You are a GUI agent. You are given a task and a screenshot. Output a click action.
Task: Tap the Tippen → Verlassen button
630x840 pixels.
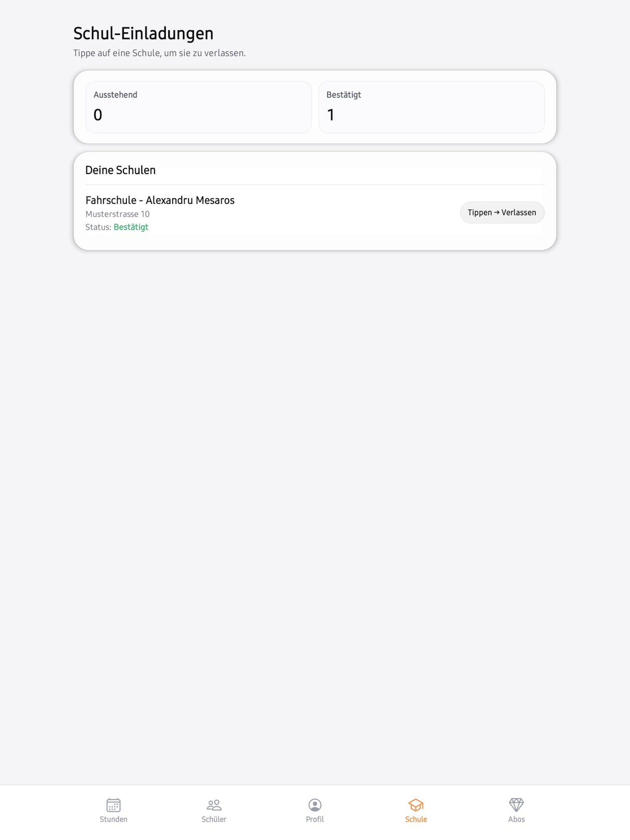click(502, 212)
